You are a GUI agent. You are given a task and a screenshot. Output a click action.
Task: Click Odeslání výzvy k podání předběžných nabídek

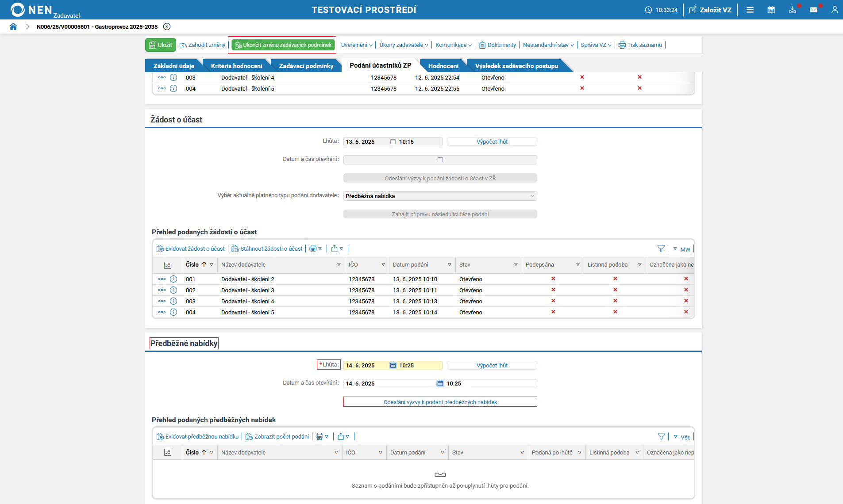click(x=440, y=402)
